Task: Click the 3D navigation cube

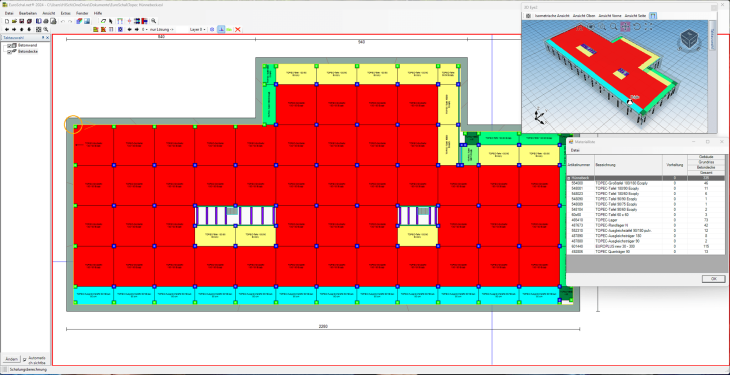Action: (689, 41)
